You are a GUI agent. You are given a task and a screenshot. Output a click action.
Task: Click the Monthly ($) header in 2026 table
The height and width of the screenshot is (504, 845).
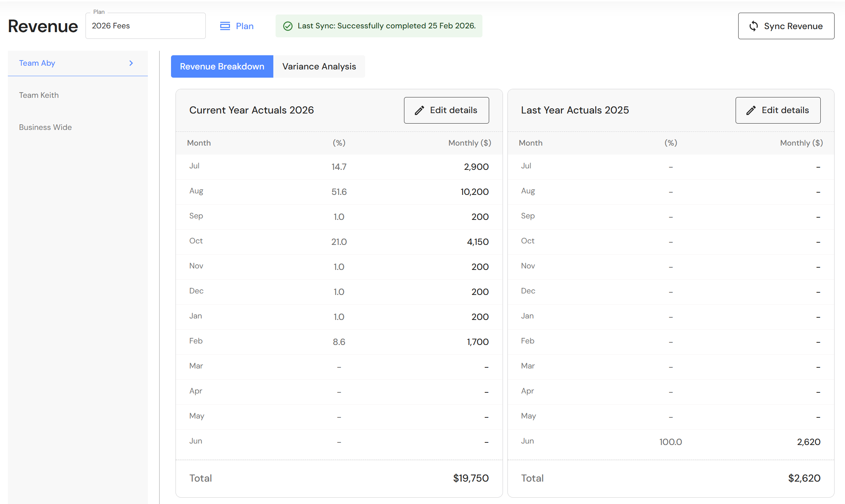coord(469,143)
